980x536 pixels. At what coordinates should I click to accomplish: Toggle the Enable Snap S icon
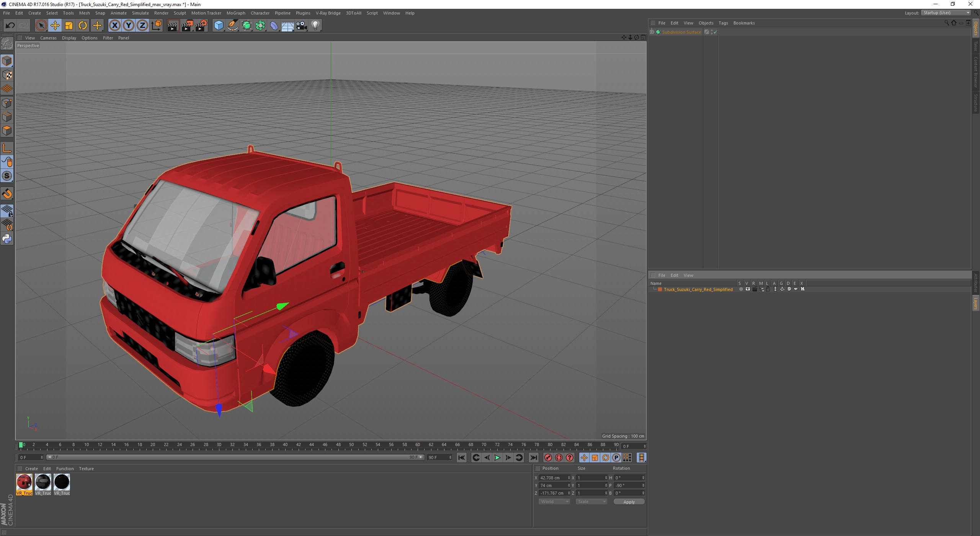tap(7, 176)
